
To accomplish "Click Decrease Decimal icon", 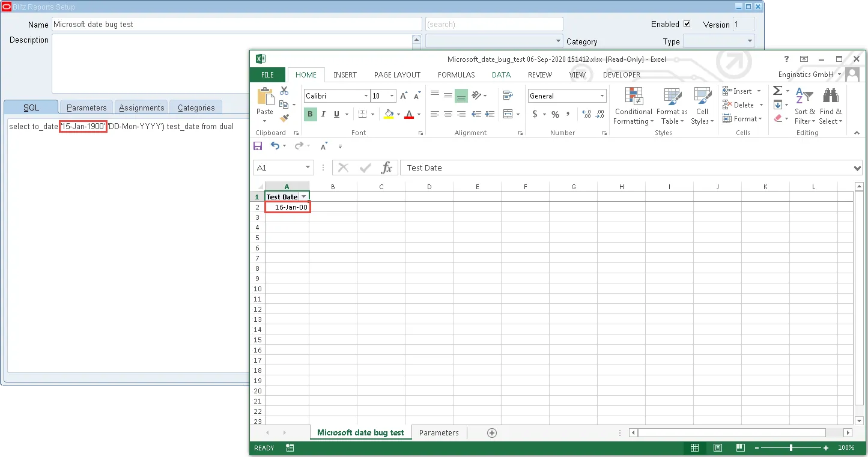I will (x=599, y=114).
